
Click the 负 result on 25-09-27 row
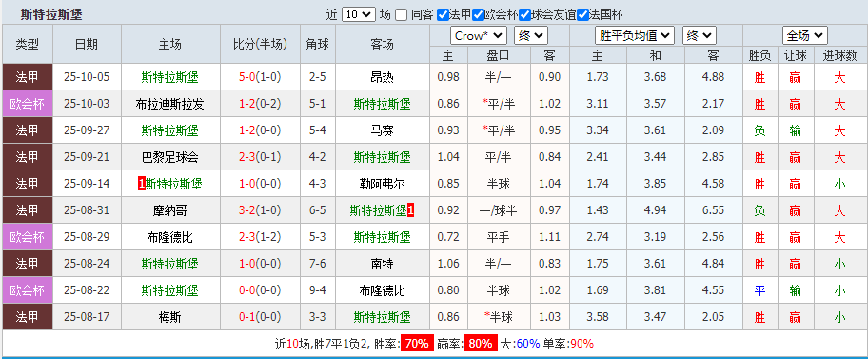point(760,130)
